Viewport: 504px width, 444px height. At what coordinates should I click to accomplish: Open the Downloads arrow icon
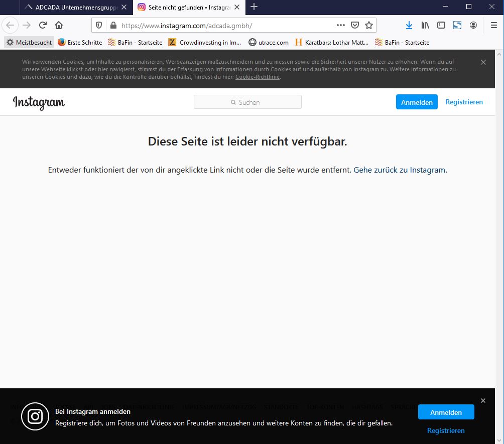click(409, 25)
